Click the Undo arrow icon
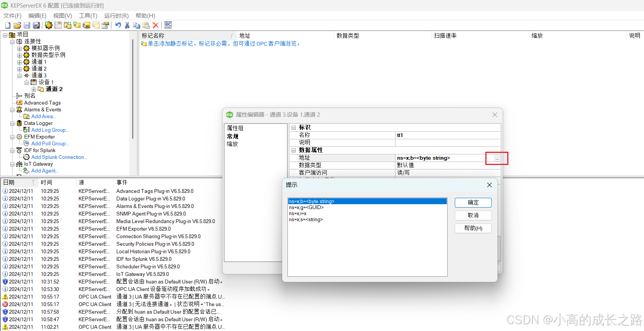 coord(118,25)
